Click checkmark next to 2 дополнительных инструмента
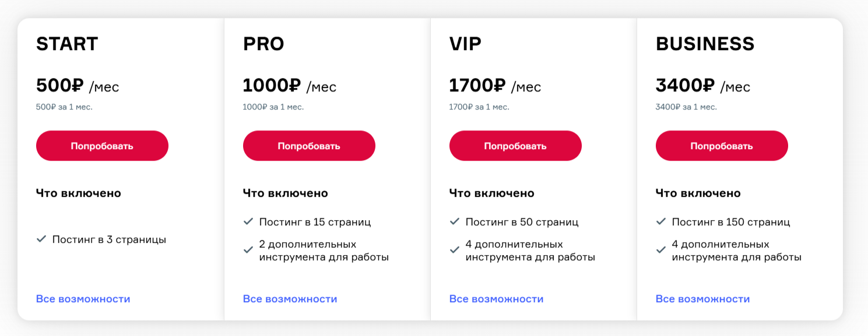 [248, 250]
